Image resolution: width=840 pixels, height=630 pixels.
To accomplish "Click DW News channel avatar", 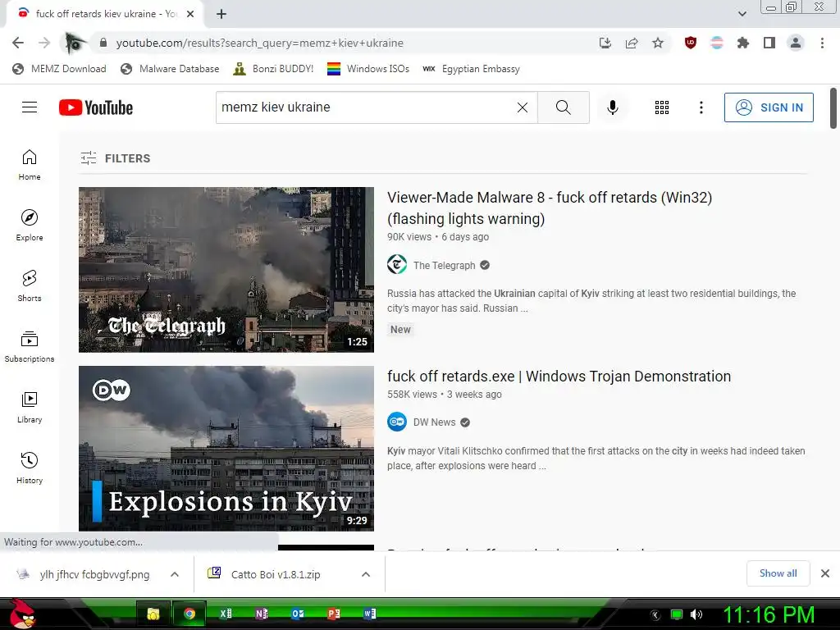I will 397,422.
